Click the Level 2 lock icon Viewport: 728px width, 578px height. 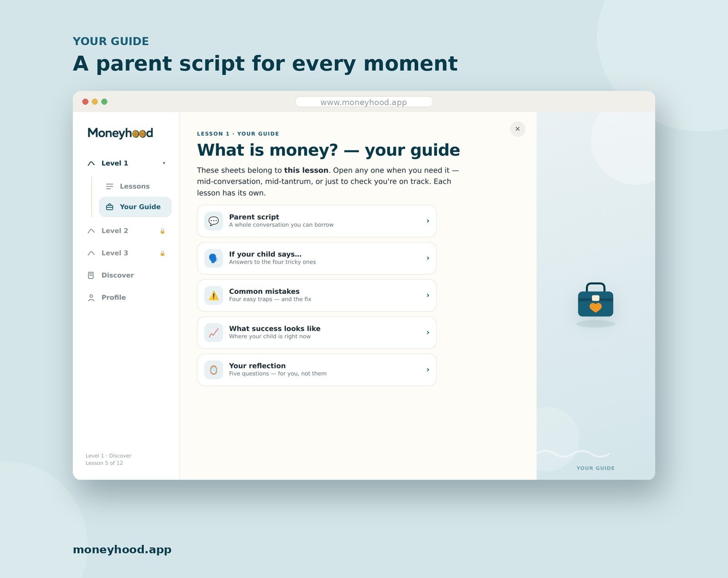[x=162, y=231]
